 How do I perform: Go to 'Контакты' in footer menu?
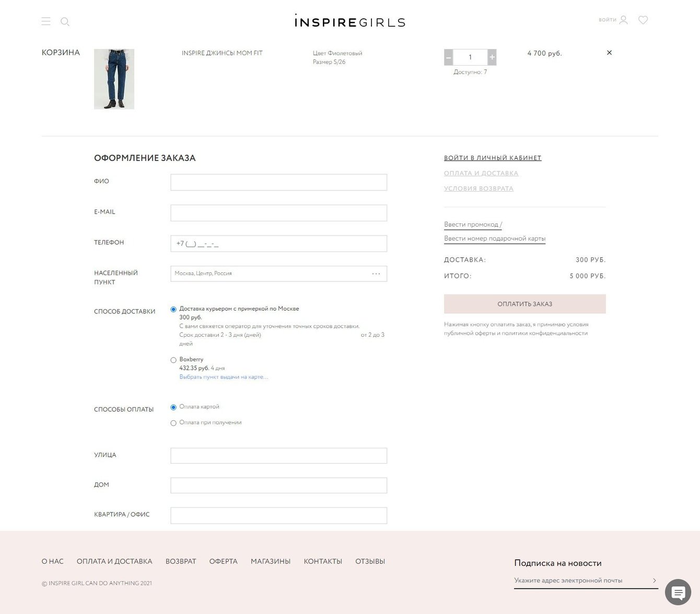tap(323, 561)
